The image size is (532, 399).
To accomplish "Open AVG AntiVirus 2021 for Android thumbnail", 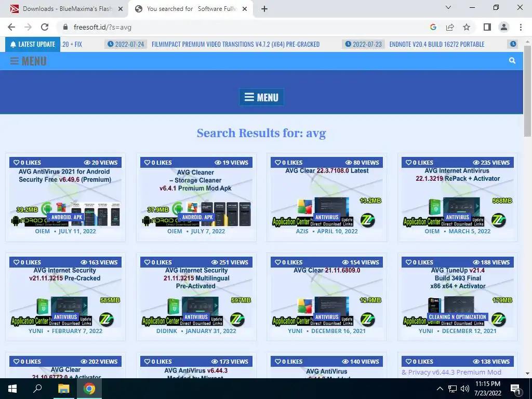I will click(65, 197).
